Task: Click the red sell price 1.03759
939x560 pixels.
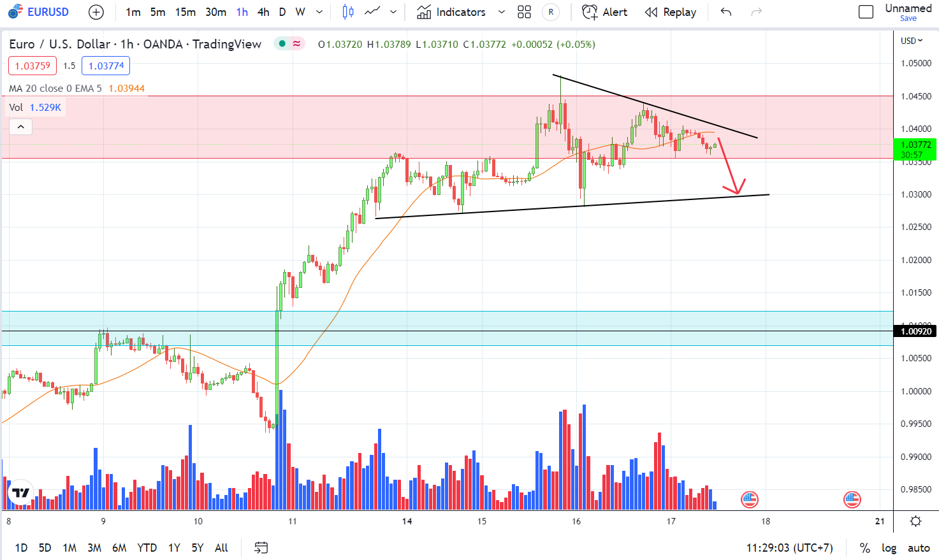Action: pos(33,66)
